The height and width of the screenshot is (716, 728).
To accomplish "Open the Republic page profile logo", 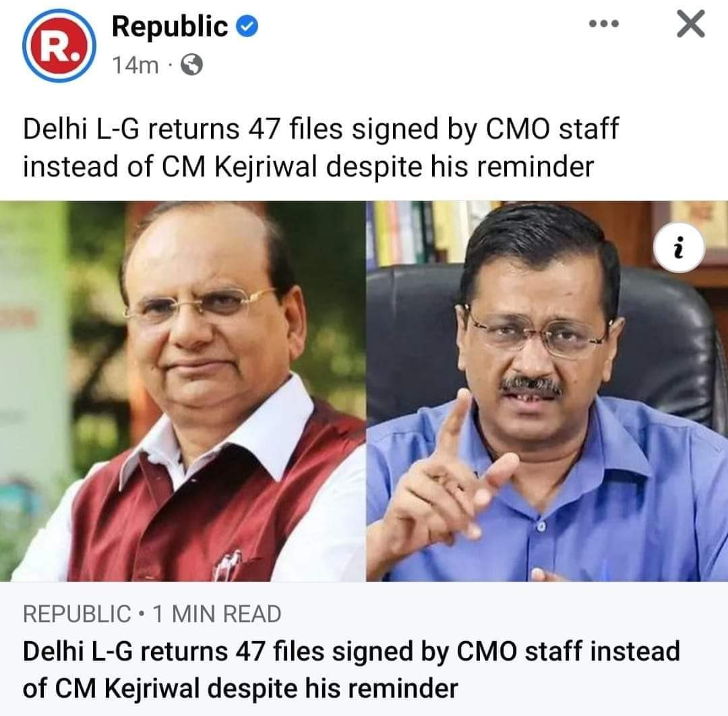I will [x=59, y=45].
